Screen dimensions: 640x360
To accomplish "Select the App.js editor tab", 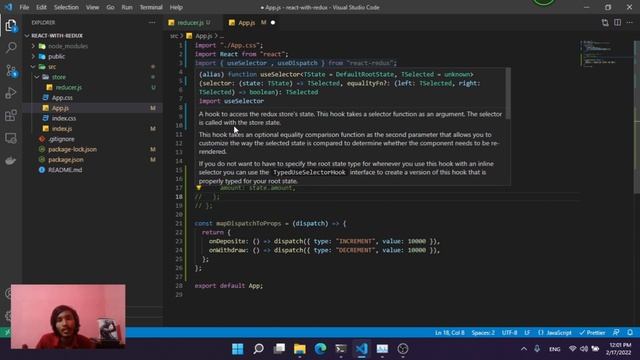I will tap(247, 23).
